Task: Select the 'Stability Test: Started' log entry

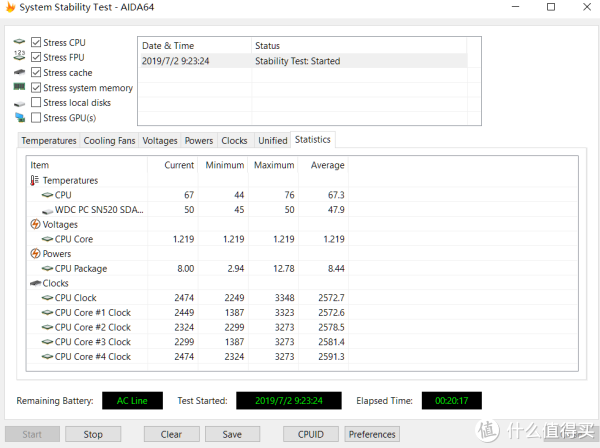Action: click(298, 61)
